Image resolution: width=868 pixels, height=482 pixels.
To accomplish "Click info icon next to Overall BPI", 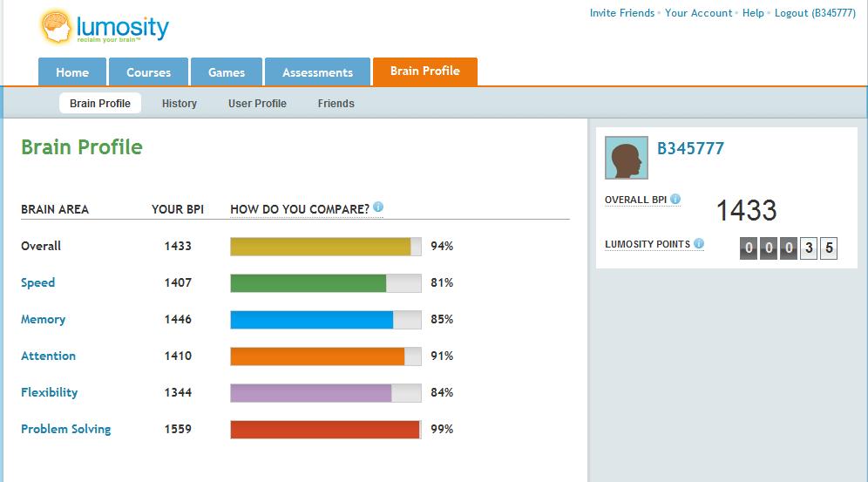I will [675, 200].
